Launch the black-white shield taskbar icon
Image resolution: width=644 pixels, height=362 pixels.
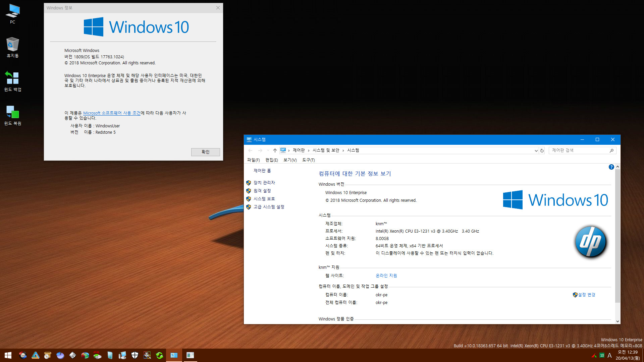135,355
